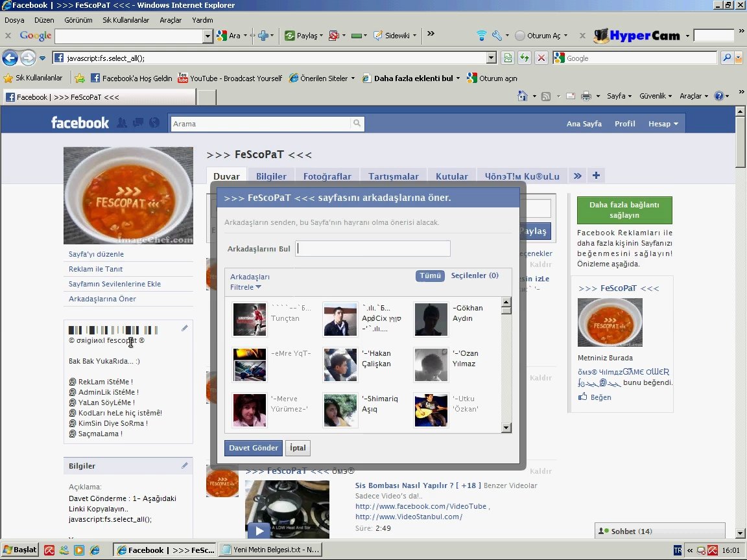The height and width of the screenshot is (560, 747).
Task: Click the Favorites star icon
Action: pyautogui.click(x=8, y=78)
